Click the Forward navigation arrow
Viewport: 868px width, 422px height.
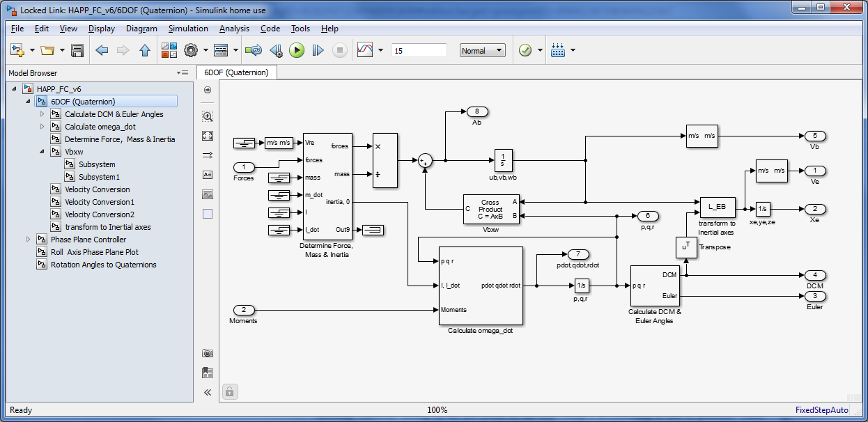point(123,50)
